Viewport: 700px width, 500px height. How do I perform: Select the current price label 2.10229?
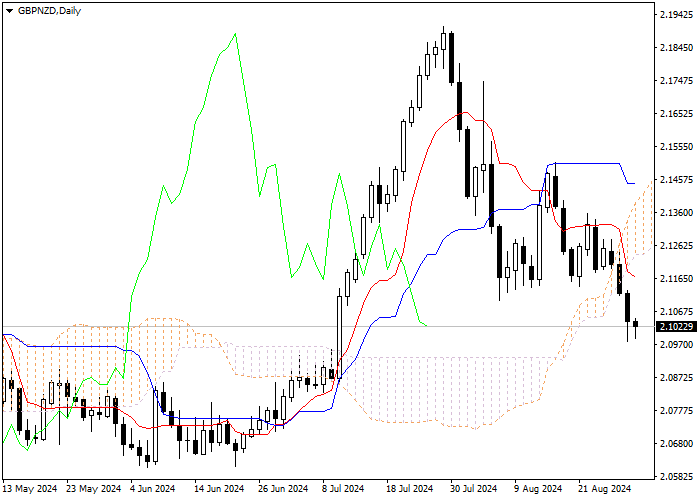(x=676, y=326)
